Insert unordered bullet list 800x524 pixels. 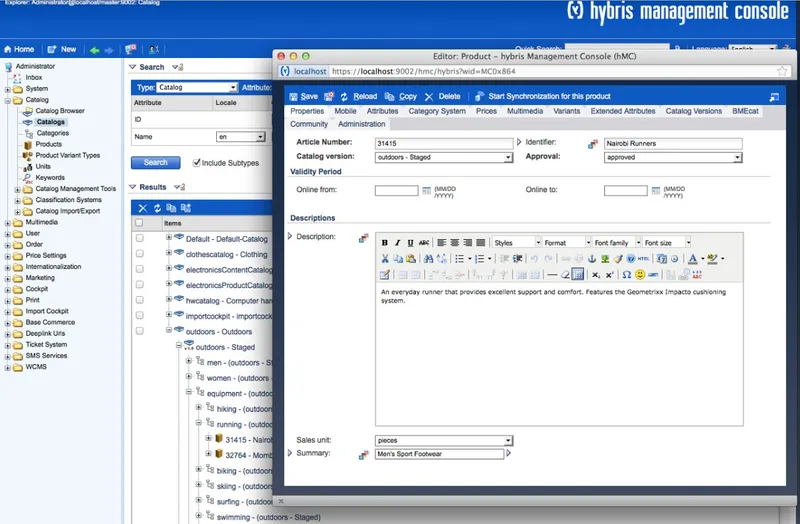point(460,259)
